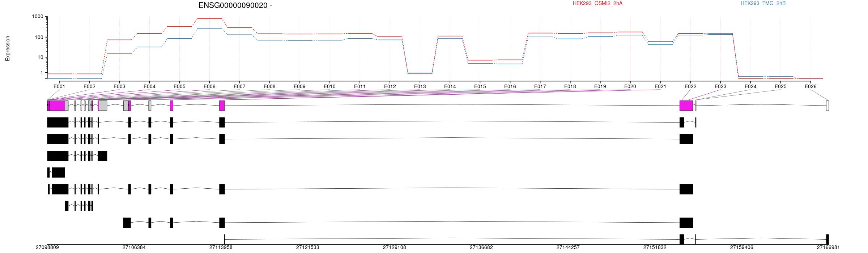Click genomic coordinate 27151832
868x253 pixels.
tap(655, 248)
